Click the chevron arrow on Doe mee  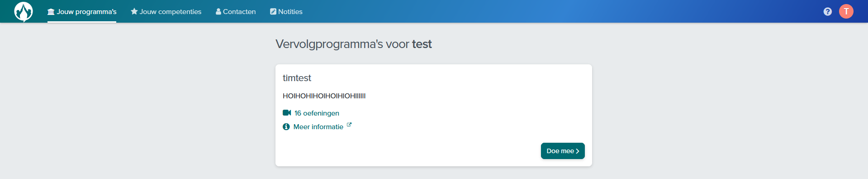(578, 151)
